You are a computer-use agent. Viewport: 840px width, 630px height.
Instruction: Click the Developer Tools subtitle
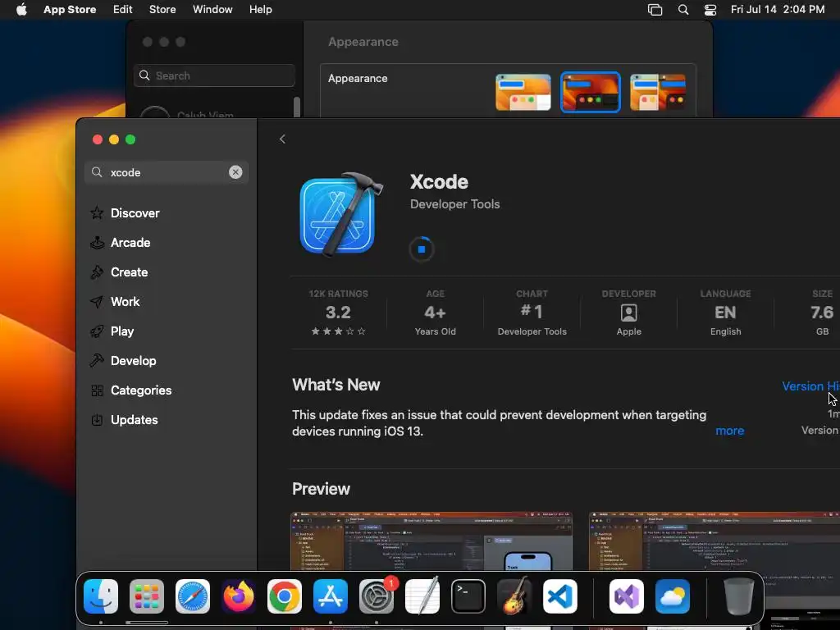point(454,204)
